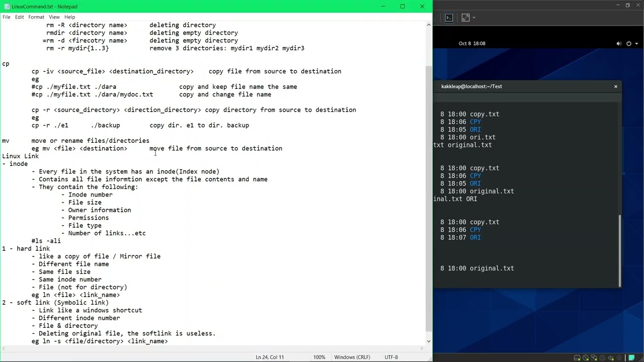Click the greyed circular device icon in VM status bar
Image resolution: width=644 pixels, height=362 pixels.
619,358
